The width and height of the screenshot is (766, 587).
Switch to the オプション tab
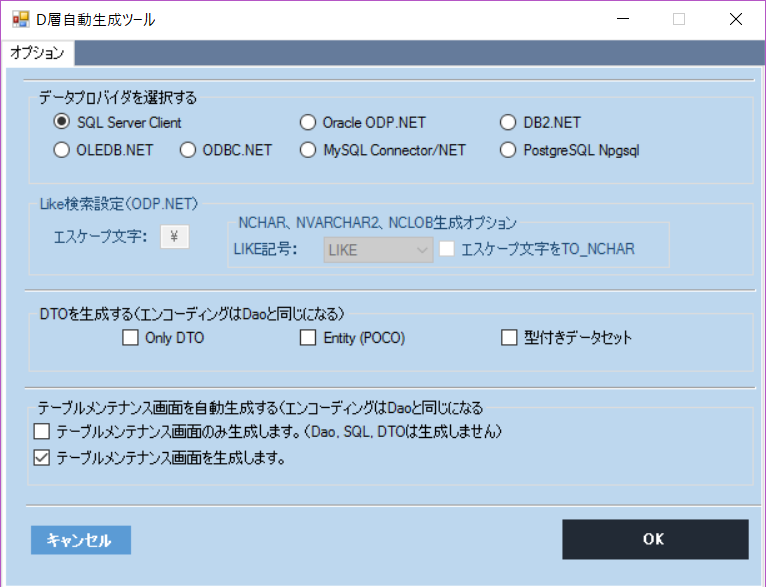38,53
